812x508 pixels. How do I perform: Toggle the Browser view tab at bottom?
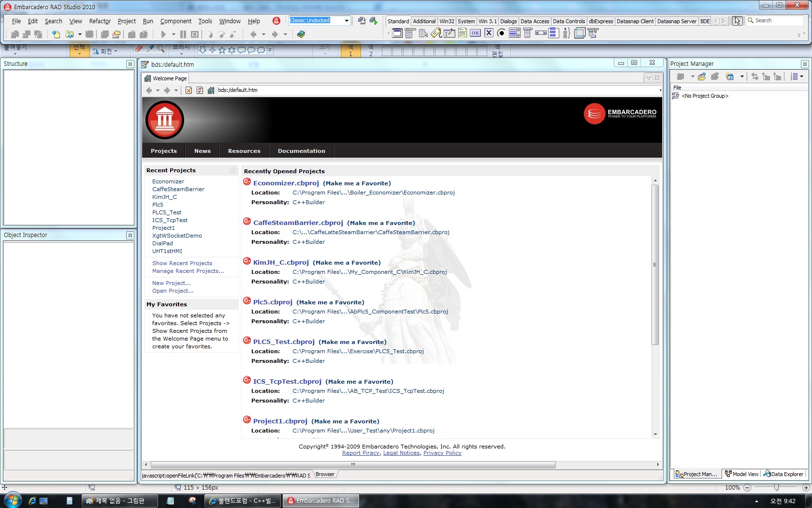click(325, 475)
